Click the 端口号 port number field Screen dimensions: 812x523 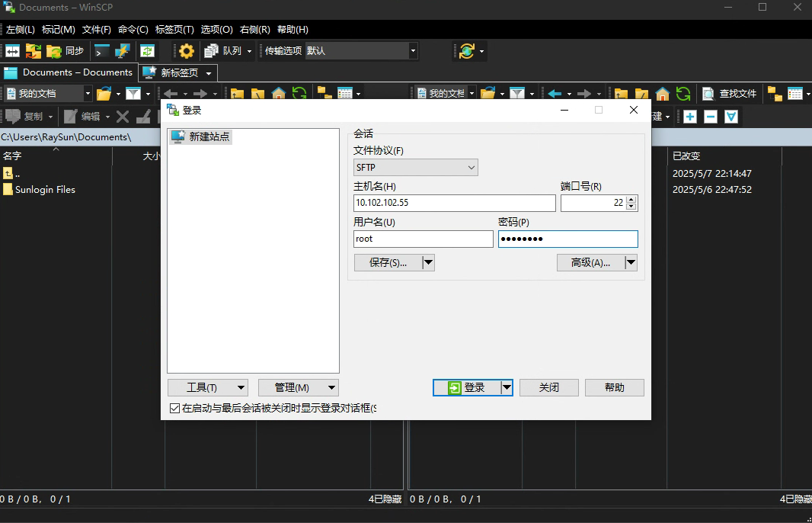(x=593, y=204)
